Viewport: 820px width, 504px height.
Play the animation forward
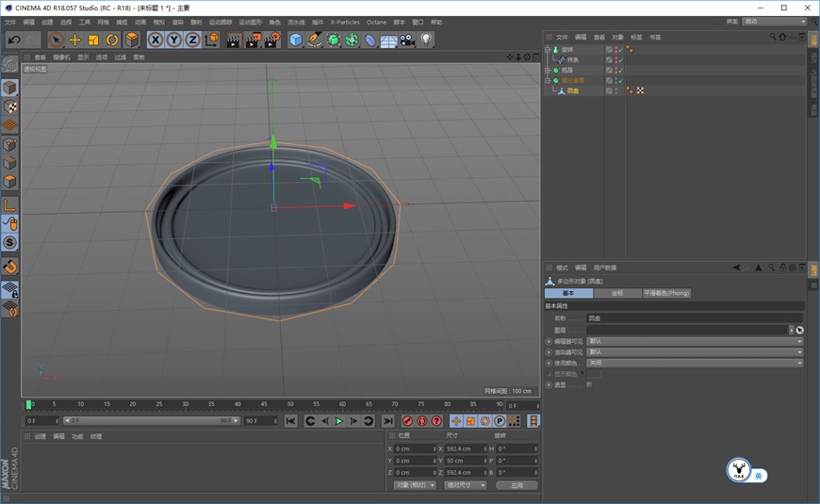pos(339,421)
